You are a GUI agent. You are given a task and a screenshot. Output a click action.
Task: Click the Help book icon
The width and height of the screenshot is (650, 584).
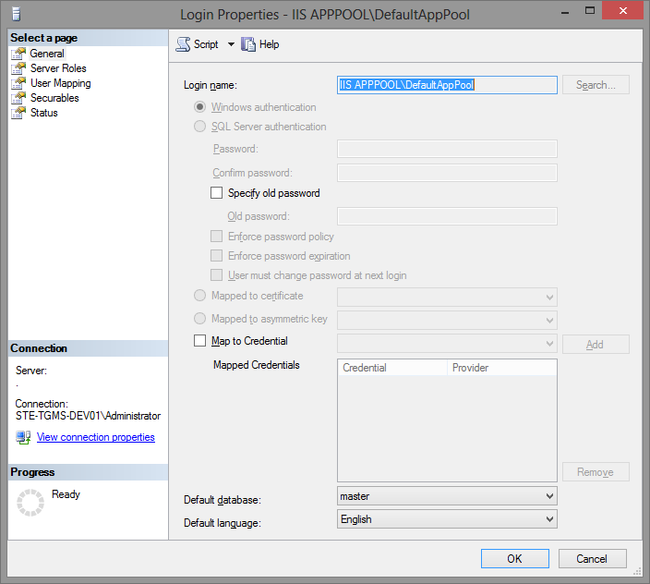[248, 44]
